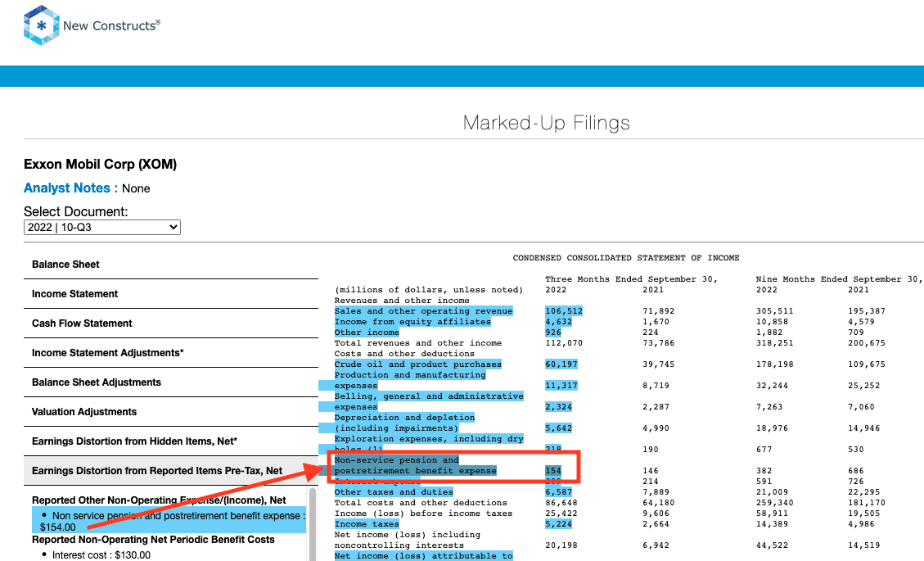
Task: Click highlighted value 6,587
Action: coord(559,492)
